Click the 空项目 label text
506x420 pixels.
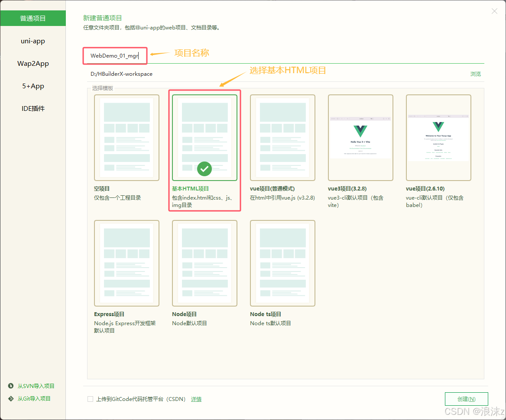click(x=102, y=189)
